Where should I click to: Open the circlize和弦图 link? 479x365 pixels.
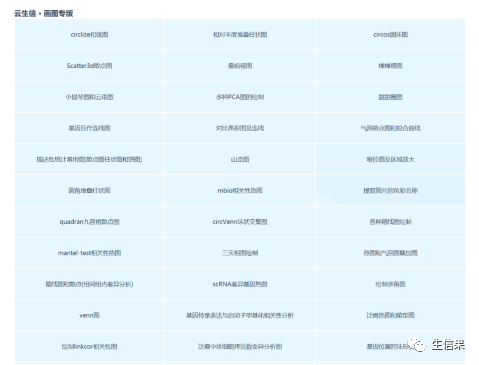click(89, 35)
